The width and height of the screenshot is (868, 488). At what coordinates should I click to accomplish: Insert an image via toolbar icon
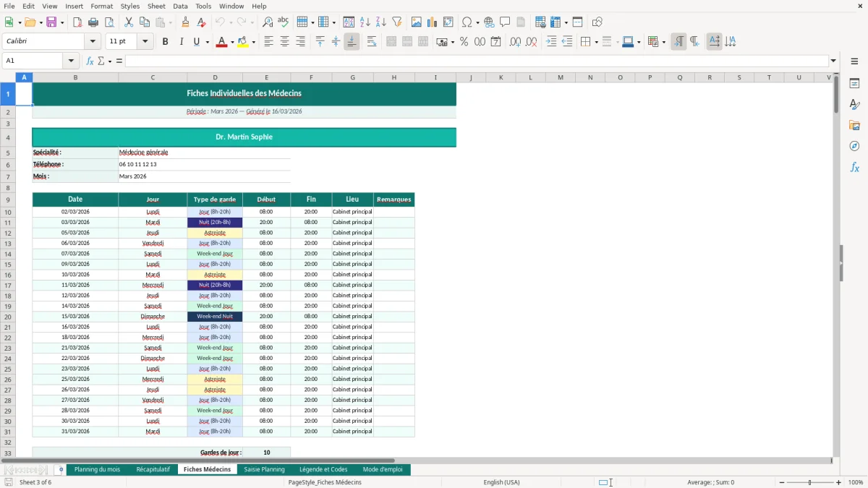(x=416, y=22)
